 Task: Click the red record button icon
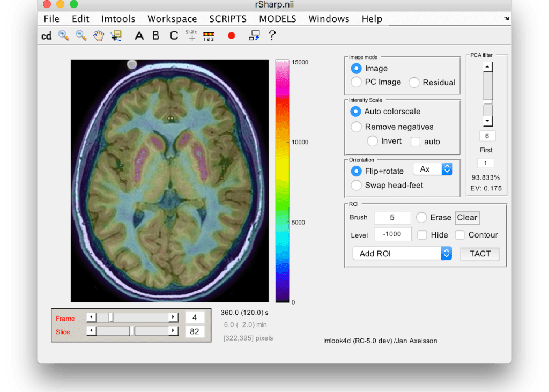[x=232, y=35]
